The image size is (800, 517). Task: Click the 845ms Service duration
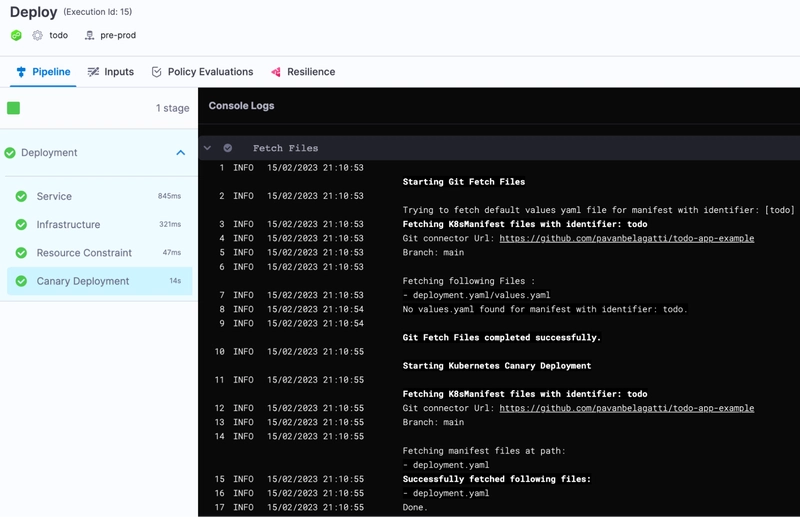(169, 196)
